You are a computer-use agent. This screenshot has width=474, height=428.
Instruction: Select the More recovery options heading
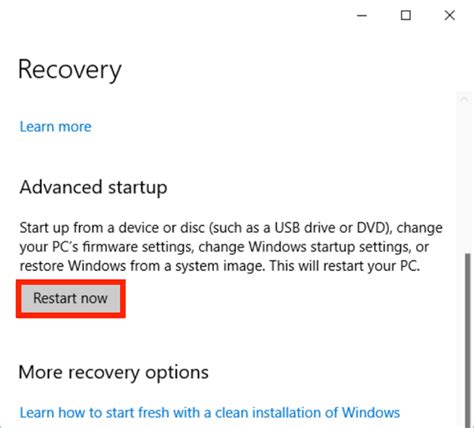(114, 372)
